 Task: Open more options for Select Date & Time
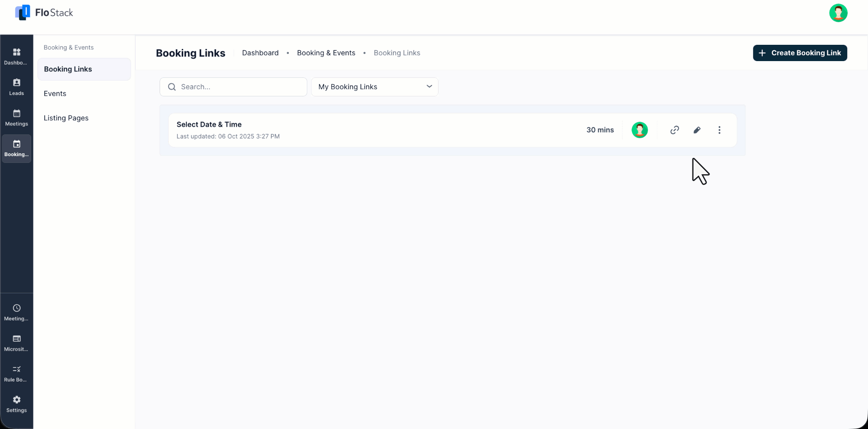(x=719, y=130)
